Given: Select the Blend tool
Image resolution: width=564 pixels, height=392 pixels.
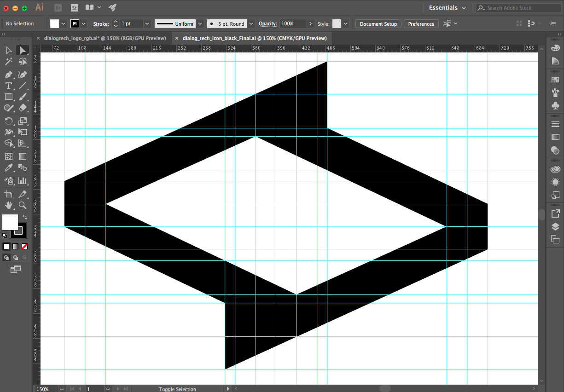Looking at the screenshot, I should pos(22,168).
